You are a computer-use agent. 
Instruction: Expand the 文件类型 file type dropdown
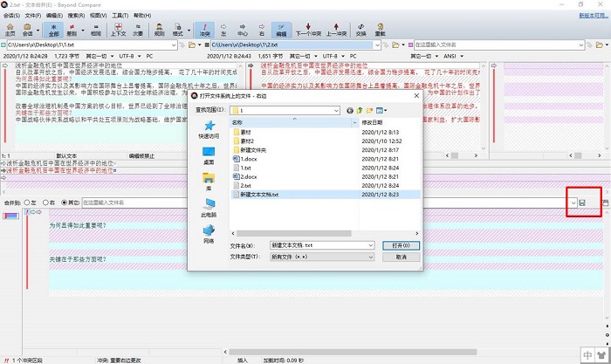371,257
